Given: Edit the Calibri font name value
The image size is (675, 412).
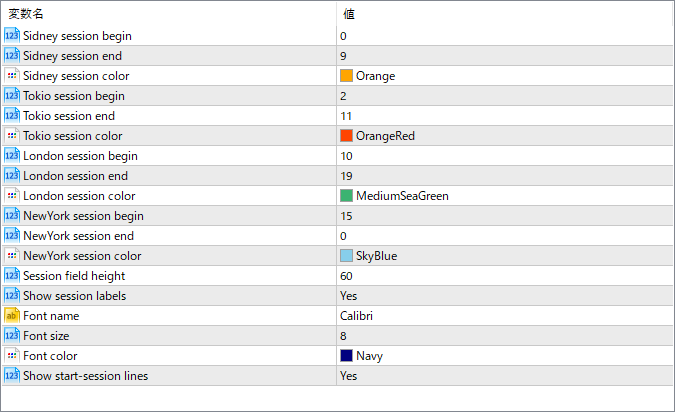Looking at the screenshot, I should pyautogui.click(x=357, y=316).
